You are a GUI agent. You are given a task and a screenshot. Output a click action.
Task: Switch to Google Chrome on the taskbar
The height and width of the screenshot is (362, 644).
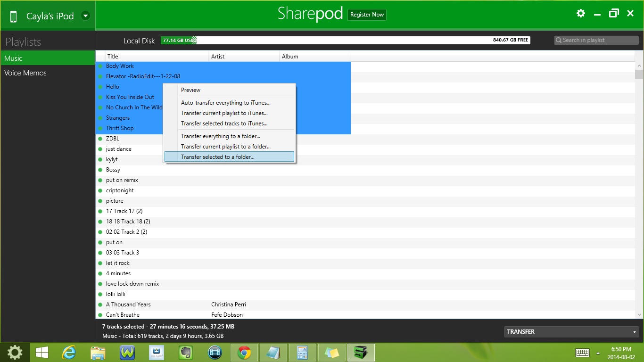tap(244, 353)
